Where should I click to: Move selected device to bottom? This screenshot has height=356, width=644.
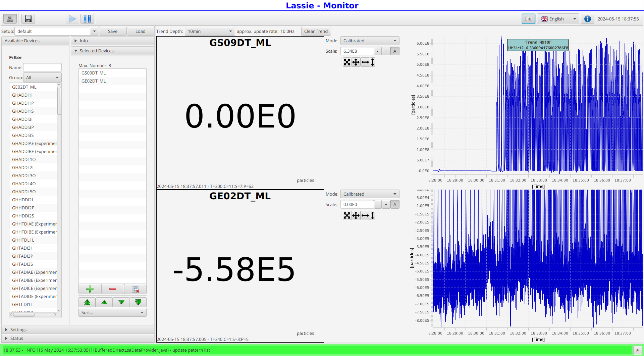(138, 302)
